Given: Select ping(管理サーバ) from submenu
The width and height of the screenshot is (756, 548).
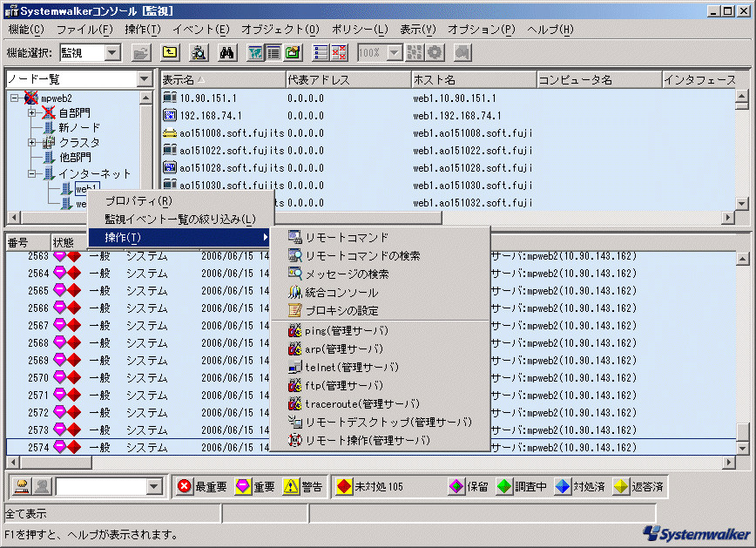Looking at the screenshot, I should 381,331.
